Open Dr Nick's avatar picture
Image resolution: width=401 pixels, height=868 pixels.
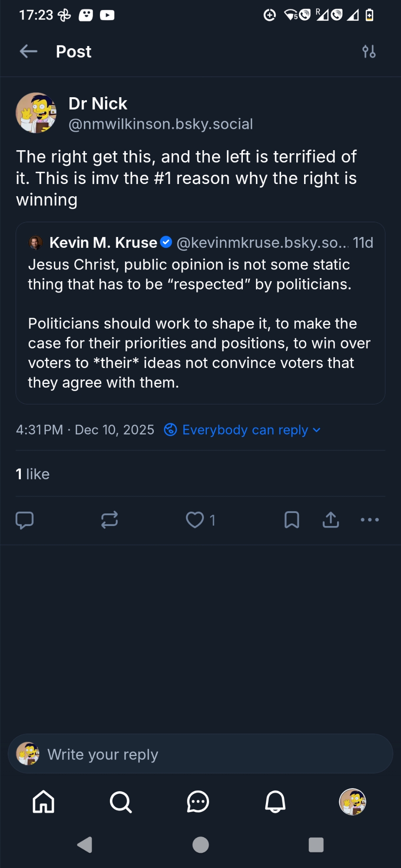pyautogui.click(x=36, y=113)
